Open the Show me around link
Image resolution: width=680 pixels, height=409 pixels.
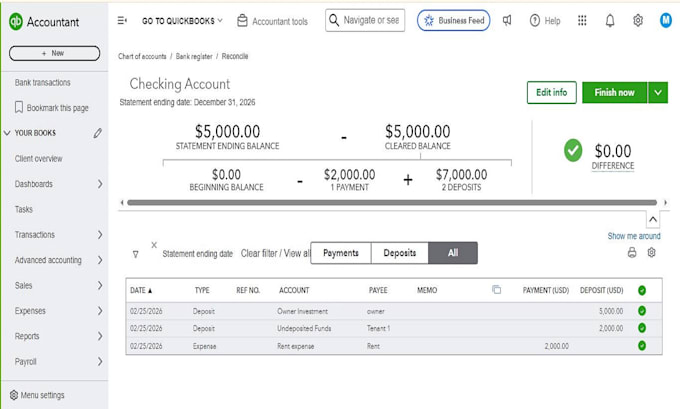tap(634, 236)
